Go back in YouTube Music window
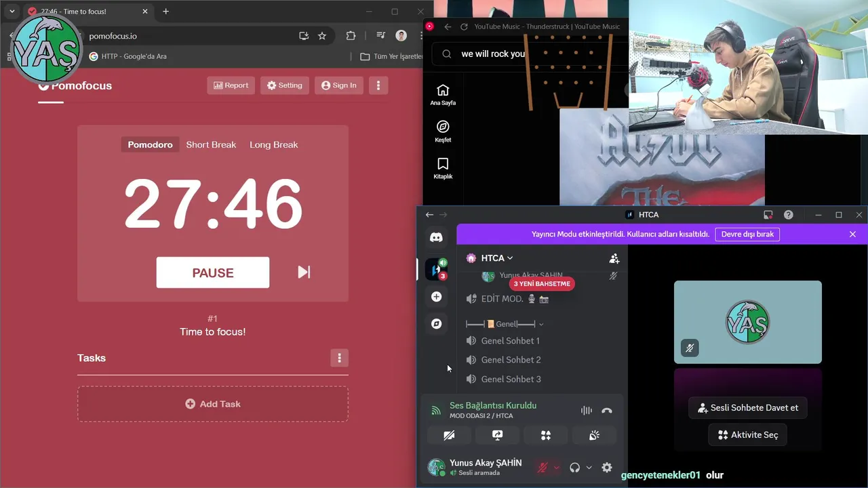 point(448,26)
